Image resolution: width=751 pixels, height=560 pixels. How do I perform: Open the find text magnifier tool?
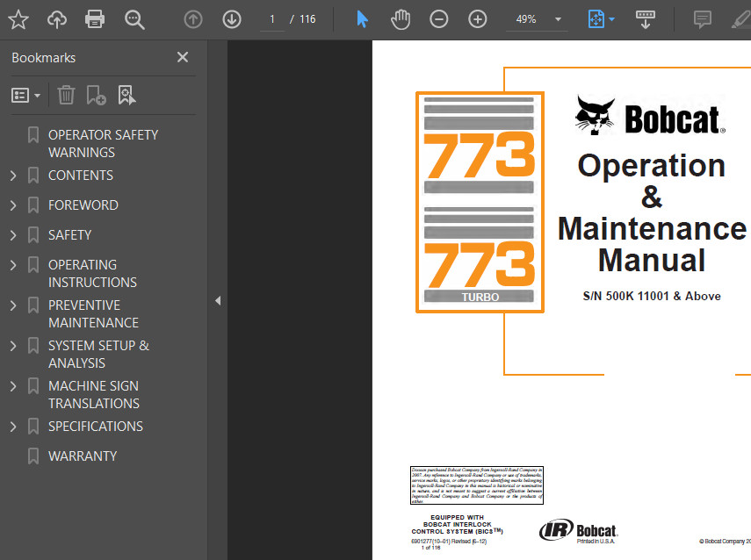(134, 19)
